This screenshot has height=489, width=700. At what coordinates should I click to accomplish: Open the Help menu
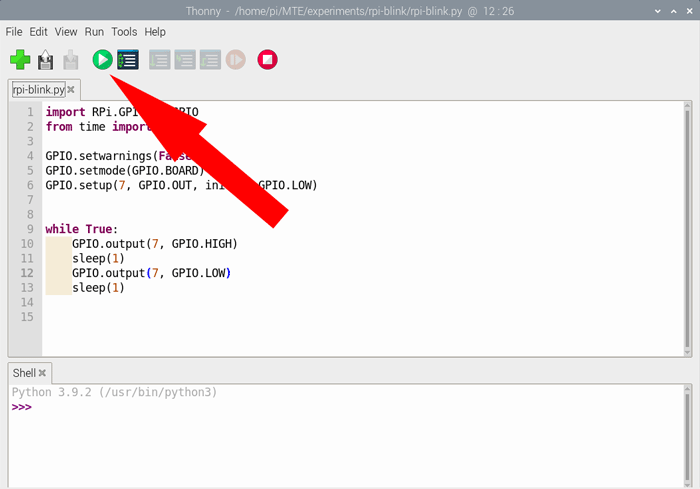pyautogui.click(x=155, y=32)
